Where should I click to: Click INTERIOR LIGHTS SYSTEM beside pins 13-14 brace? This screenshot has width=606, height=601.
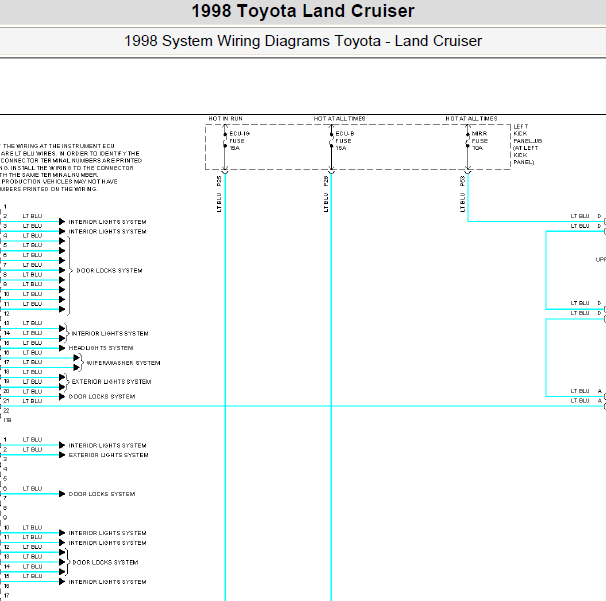pyautogui.click(x=110, y=333)
